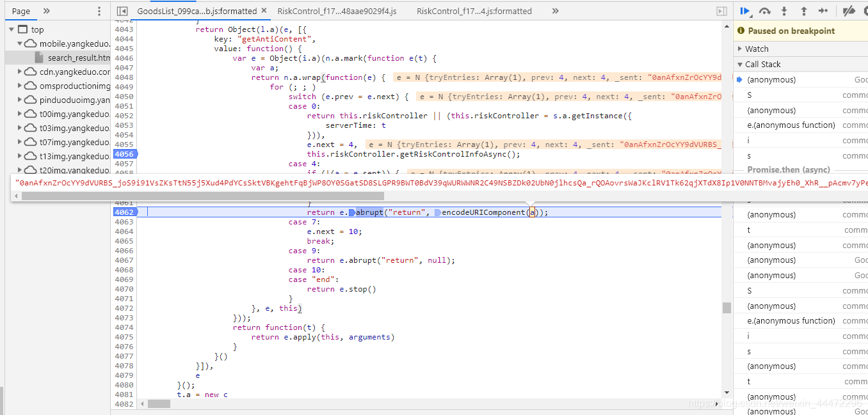
Task: Add a breakpoint on line 4070
Action: pyautogui.click(x=124, y=289)
